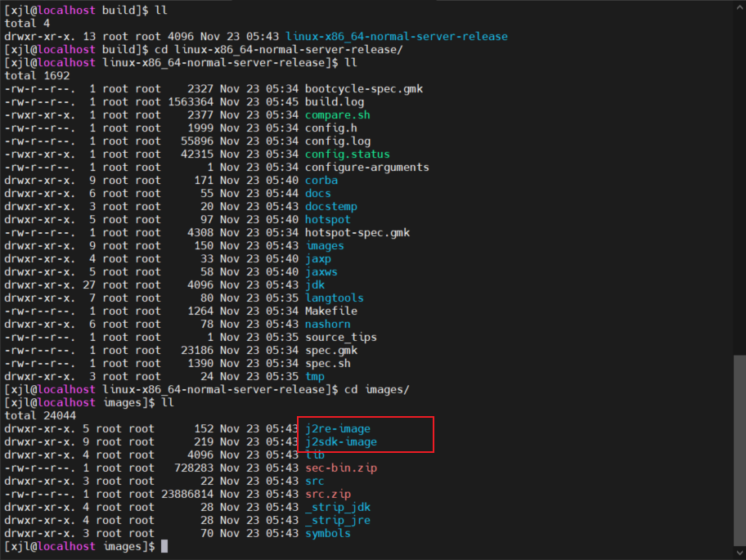Click the langtools directory name
This screenshot has width=746, height=560.
point(335,298)
